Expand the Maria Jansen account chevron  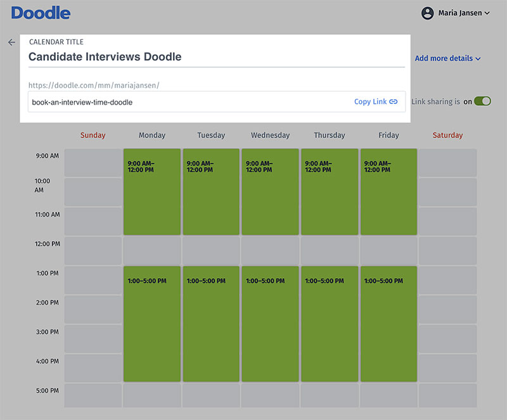[x=487, y=13]
